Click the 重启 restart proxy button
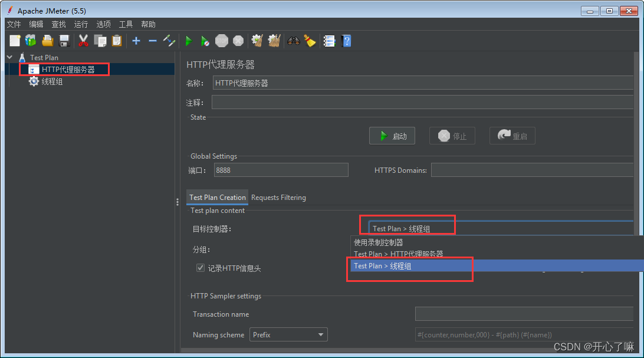 (x=512, y=136)
